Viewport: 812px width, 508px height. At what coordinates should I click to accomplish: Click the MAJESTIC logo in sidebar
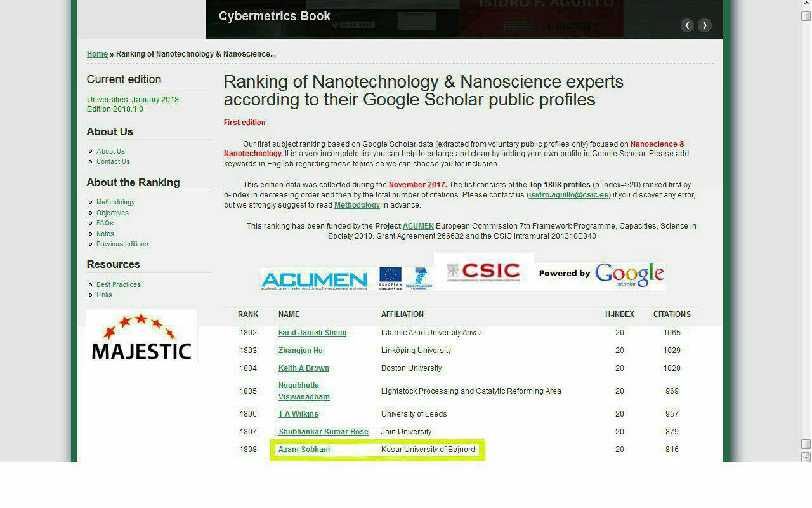click(x=141, y=337)
